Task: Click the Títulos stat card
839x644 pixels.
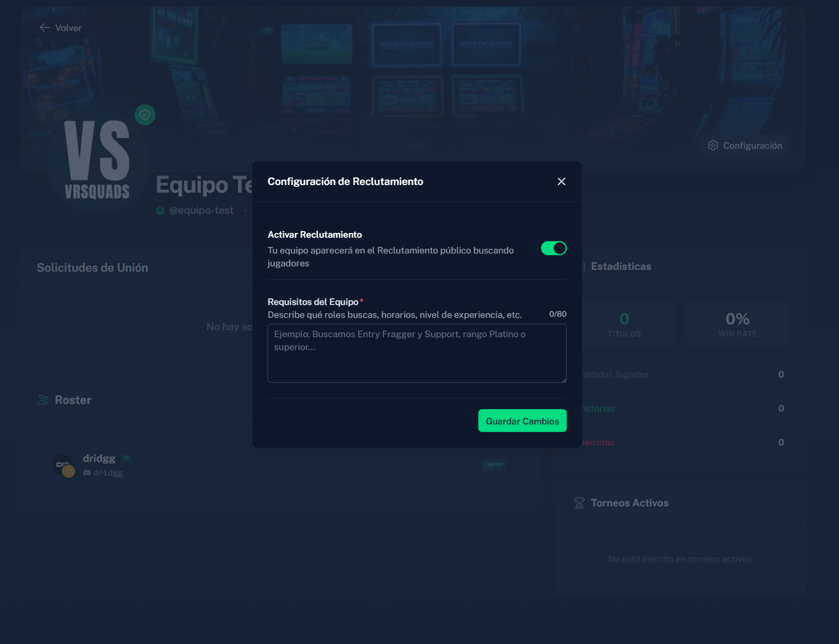Action: pyautogui.click(x=624, y=324)
